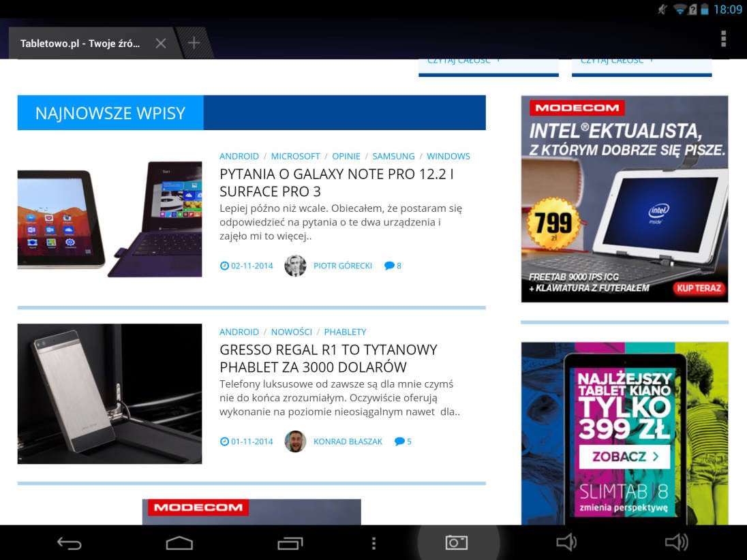Open the recent apps switcher
Screen dimensions: 747x560
[x=290, y=543]
